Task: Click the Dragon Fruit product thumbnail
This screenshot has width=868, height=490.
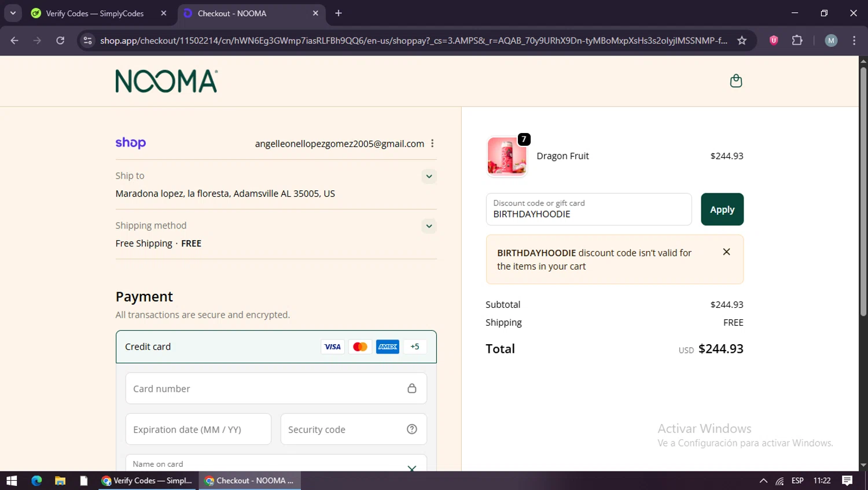Action: 506,156
